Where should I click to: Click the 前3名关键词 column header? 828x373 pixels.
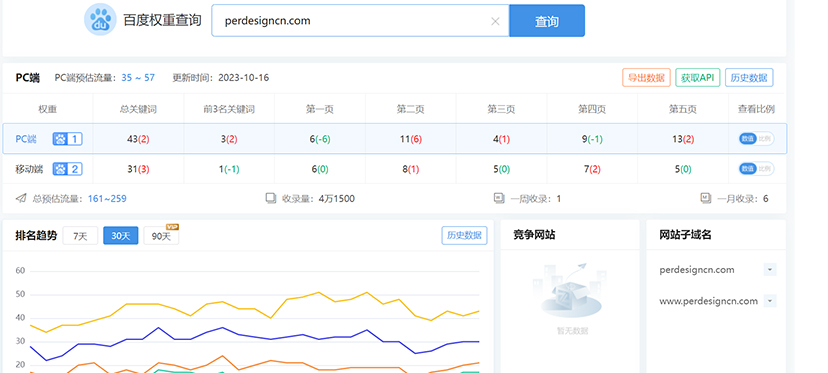[229, 109]
